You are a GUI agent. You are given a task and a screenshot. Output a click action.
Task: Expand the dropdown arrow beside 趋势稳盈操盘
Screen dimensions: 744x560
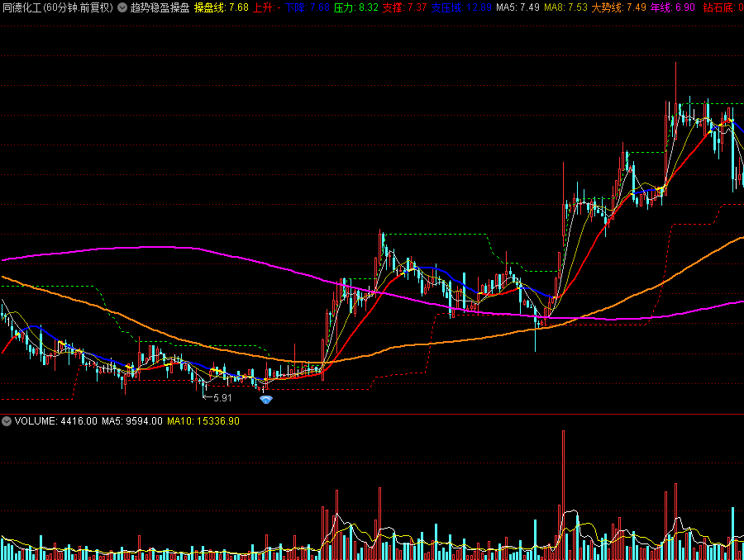122,7
